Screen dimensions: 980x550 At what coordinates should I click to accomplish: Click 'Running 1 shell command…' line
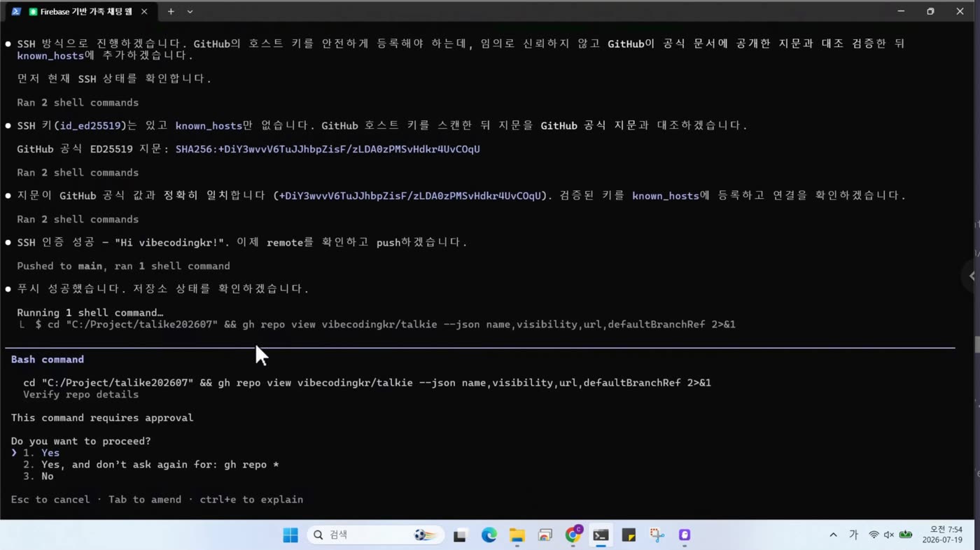90,313
